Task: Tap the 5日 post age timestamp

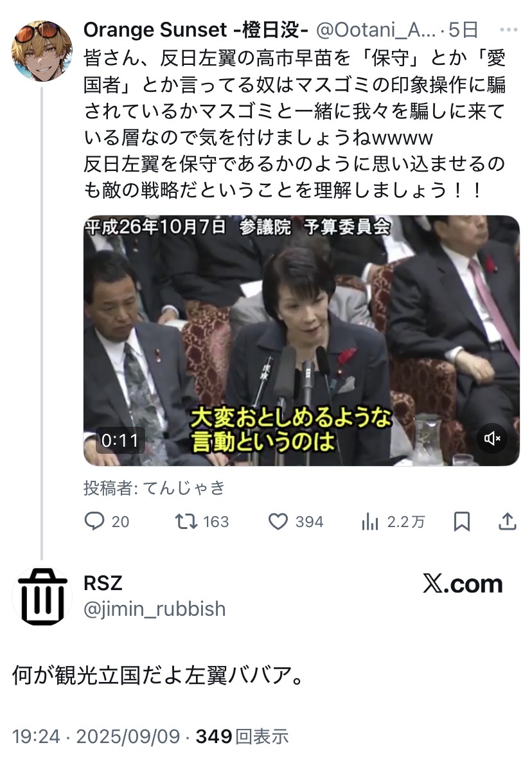Action: [x=463, y=30]
